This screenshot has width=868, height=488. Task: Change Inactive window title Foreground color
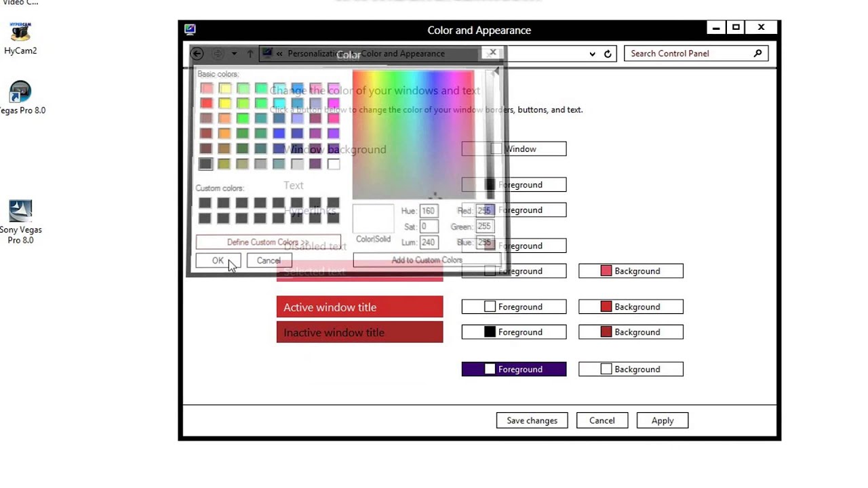click(514, 332)
